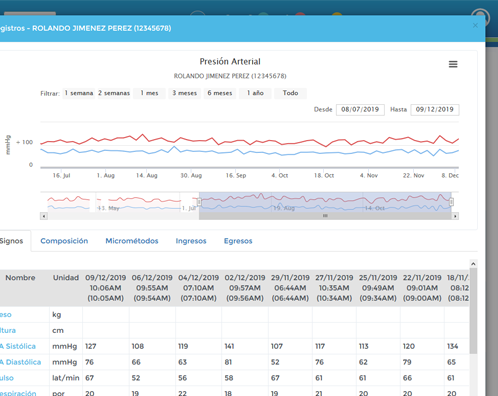Select the 06/12/2019 09:55AM column header
This screenshot has height=396, width=498.
click(152, 288)
